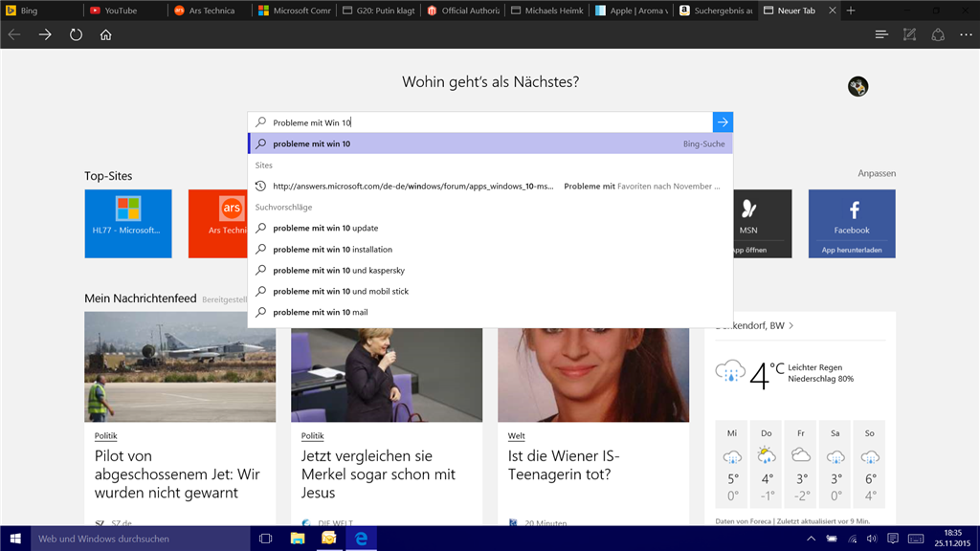Open 'Ist die Wiener IS-Teenagerin tot?' article
The image size is (980, 551).
[x=563, y=465]
